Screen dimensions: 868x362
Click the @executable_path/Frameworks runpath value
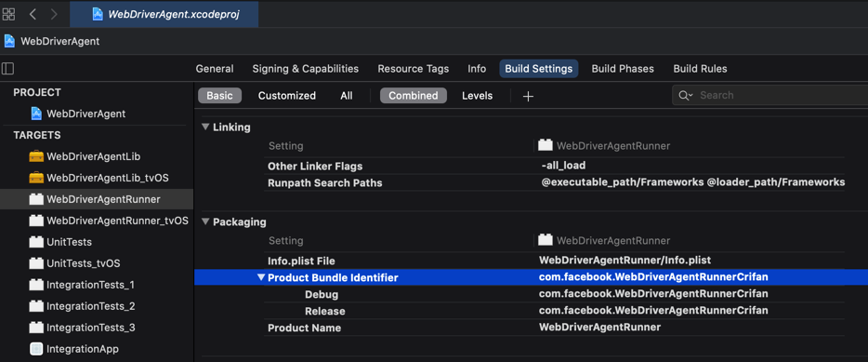(623, 181)
